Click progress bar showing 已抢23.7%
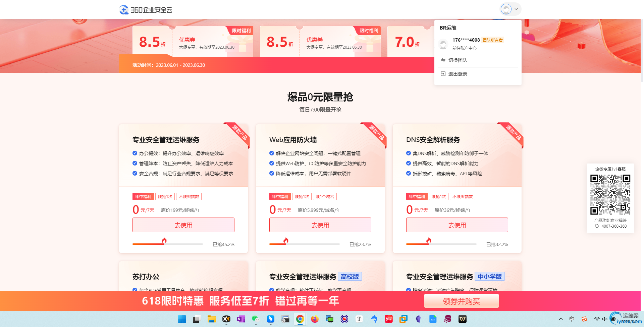Screen dimensions: 644x327 tap(305, 244)
